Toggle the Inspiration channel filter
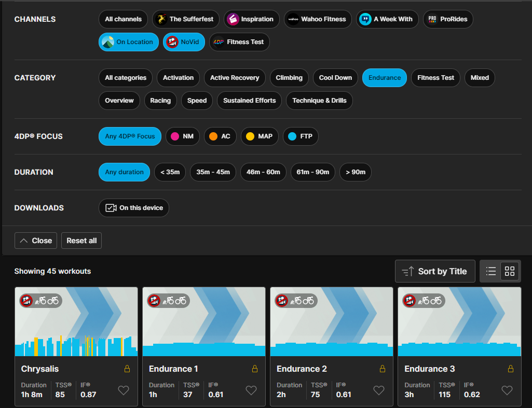Viewport: 532px width, 408px height. [x=251, y=19]
